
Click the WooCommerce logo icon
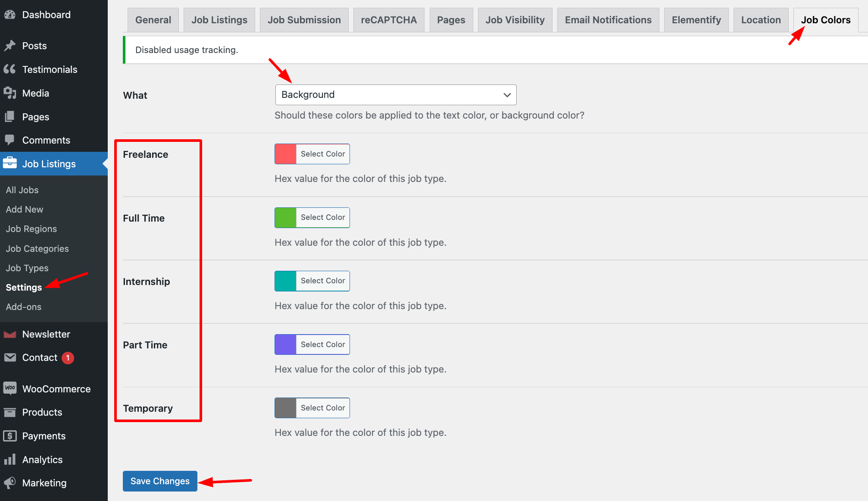[10, 388]
